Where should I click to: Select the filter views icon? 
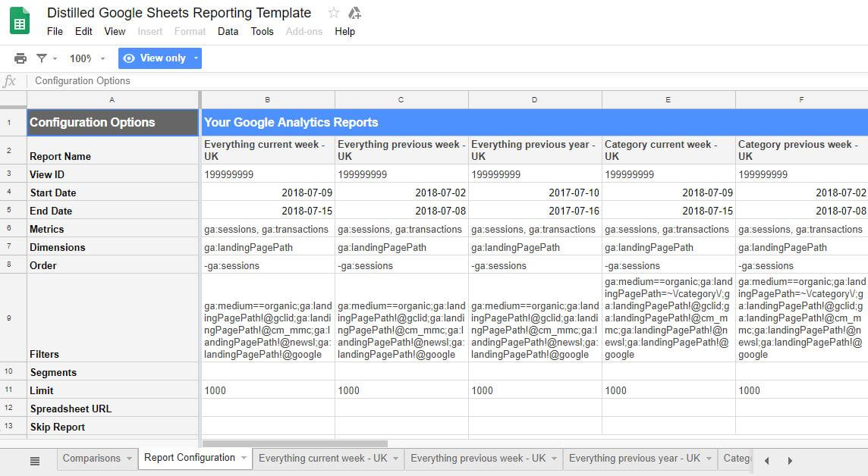click(x=40, y=58)
